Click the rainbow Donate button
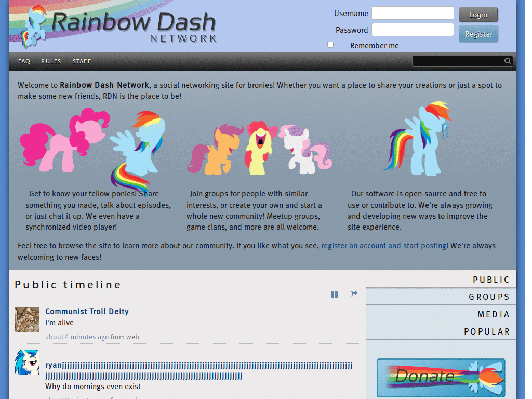Screen dimensions: 532x399 441,377
